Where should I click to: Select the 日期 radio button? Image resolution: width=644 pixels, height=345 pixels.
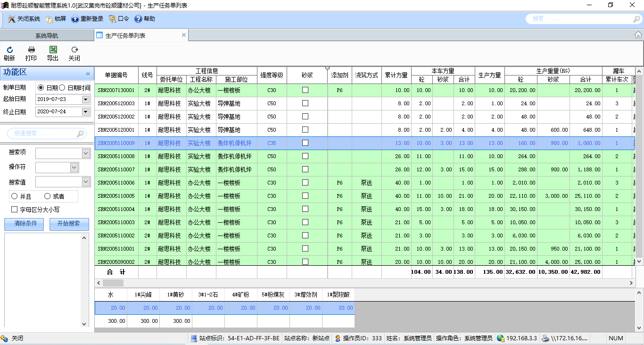41,88
